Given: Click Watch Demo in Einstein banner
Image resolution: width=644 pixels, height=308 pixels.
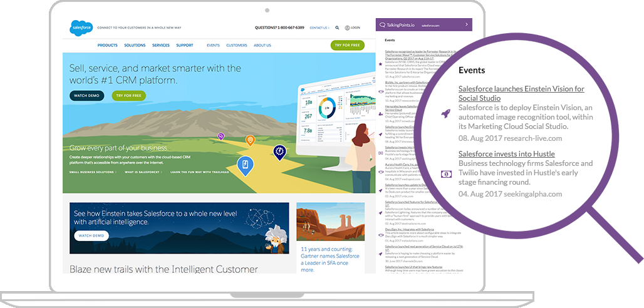Looking at the screenshot, I should pos(91,236).
